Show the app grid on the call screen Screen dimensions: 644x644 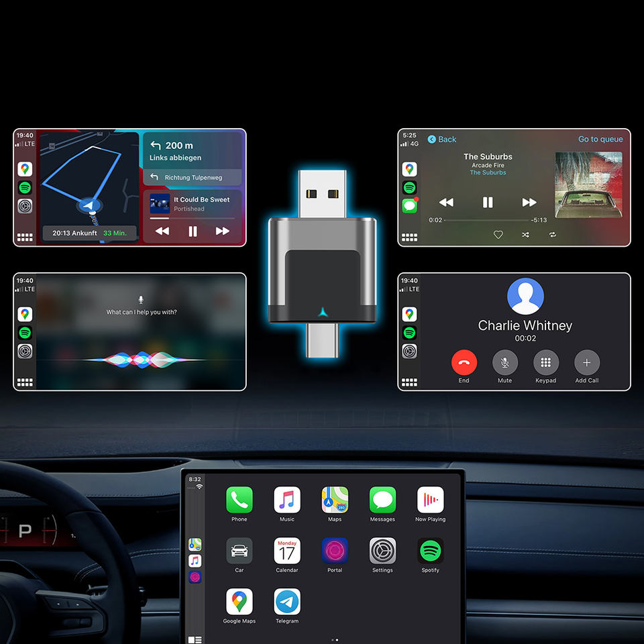coord(409,383)
